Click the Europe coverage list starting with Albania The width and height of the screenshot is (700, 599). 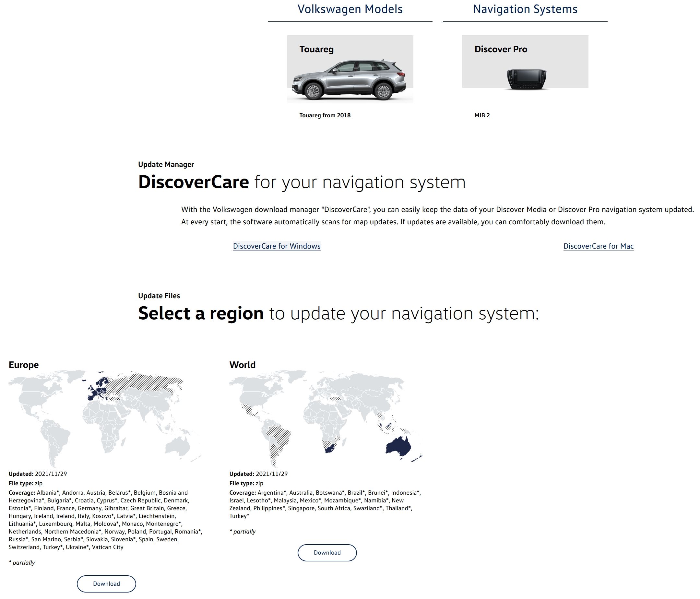(x=105, y=520)
